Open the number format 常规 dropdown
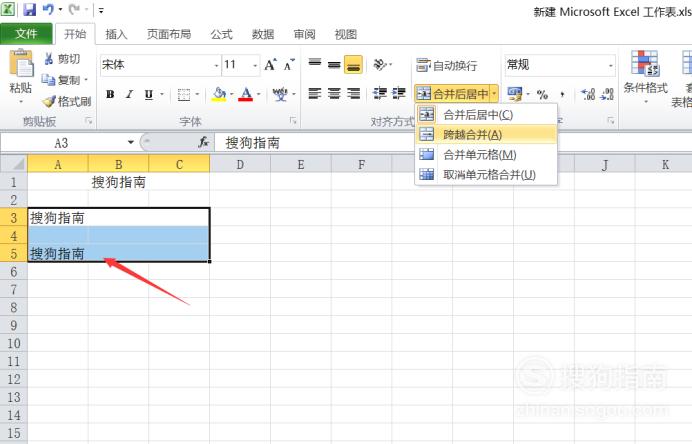Screen dimensions: 692x444 [x=611, y=65]
